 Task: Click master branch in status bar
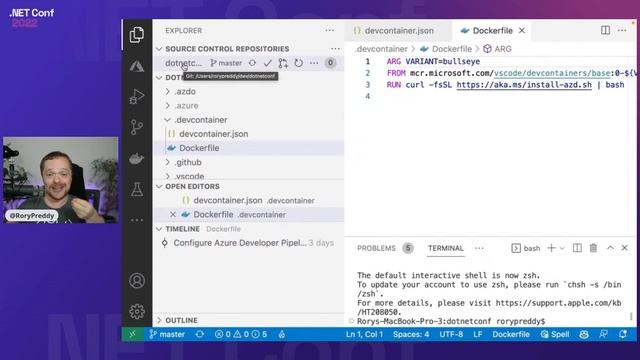[x=167, y=334]
